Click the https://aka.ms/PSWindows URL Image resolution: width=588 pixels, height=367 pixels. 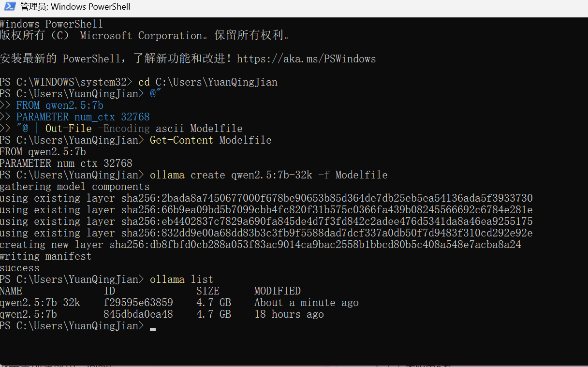tap(306, 59)
